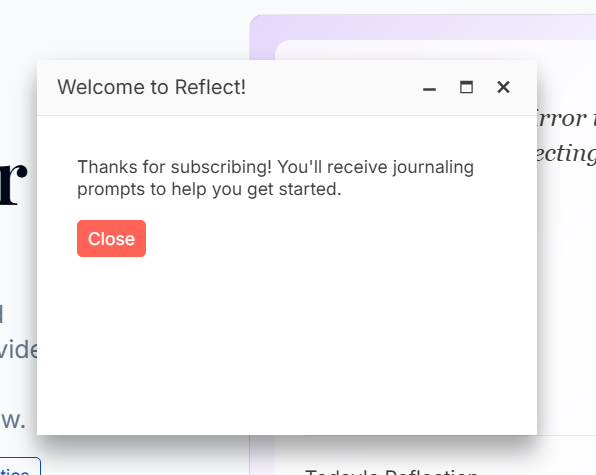Click the partially hidden Today's Reflection heading
596x475 pixels.
pos(391,472)
